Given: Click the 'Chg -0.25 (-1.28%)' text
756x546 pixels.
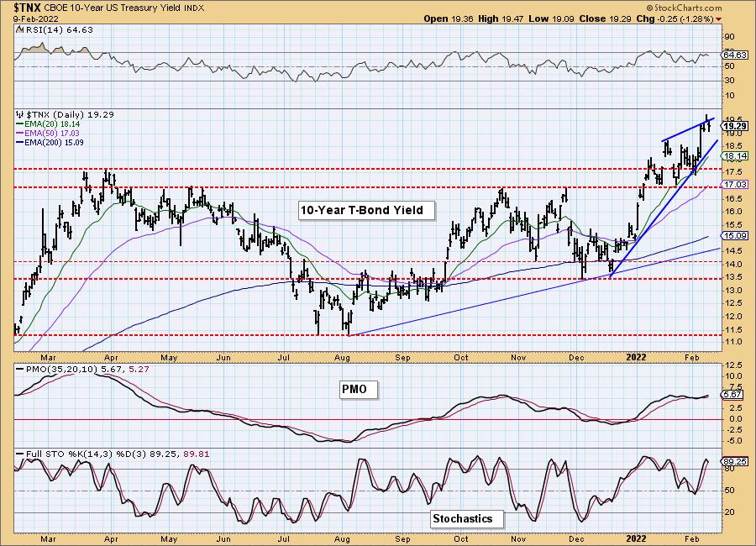Looking at the screenshot, I should 675,18.
